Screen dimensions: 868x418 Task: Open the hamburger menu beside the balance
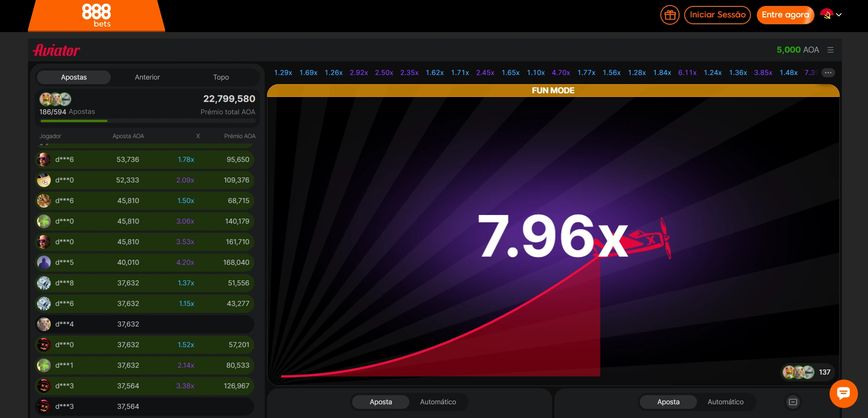[830, 50]
